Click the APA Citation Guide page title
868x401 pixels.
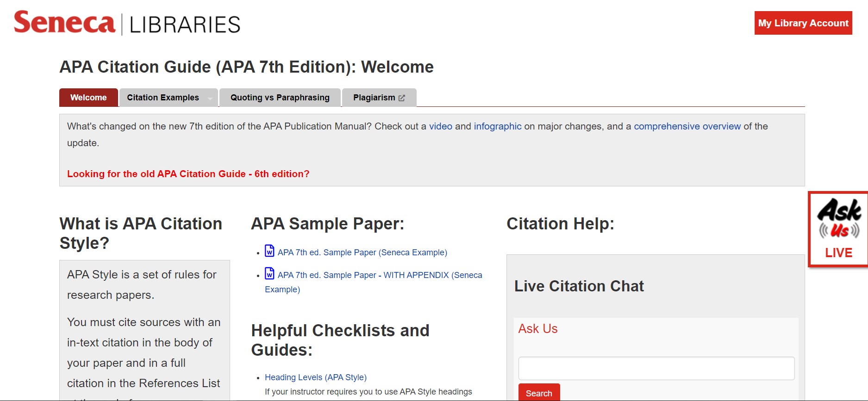pyautogui.click(x=247, y=67)
